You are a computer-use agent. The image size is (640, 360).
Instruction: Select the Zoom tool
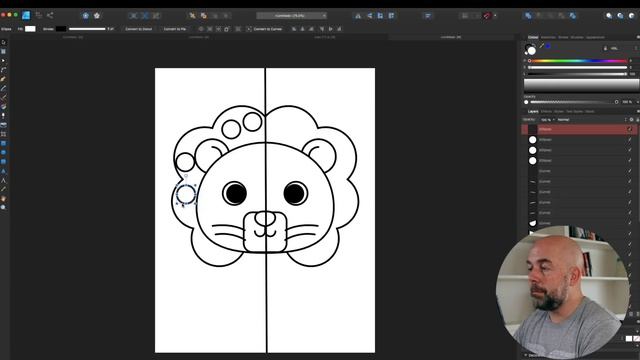coord(4,207)
